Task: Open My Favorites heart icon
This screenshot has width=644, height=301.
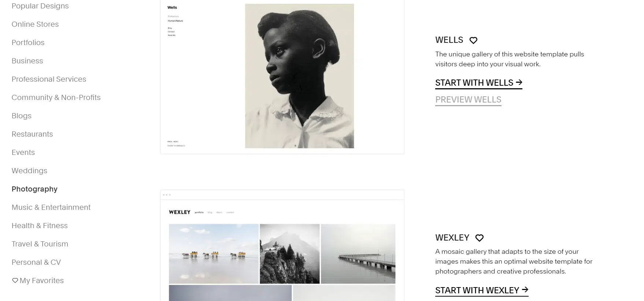Action: pos(15,280)
